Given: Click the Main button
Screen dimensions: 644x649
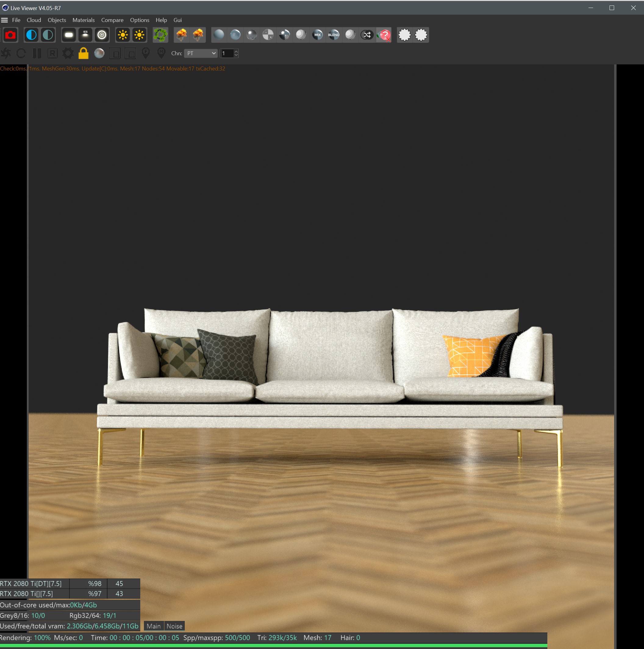Looking at the screenshot, I should click(153, 626).
